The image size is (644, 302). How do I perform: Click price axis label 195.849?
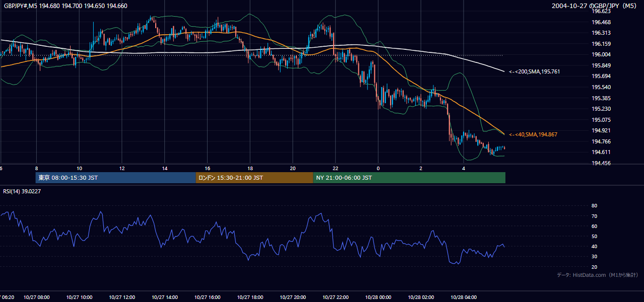tap(601, 65)
